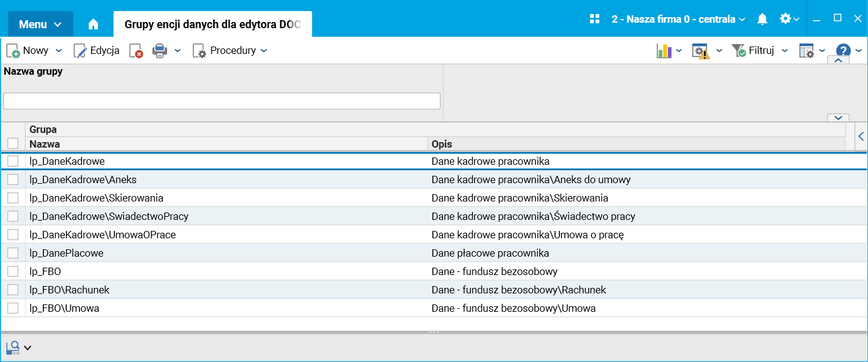Viewport: 868px width, 362px height.
Task: Open the main Menu
Action: pyautogui.click(x=40, y=25)
